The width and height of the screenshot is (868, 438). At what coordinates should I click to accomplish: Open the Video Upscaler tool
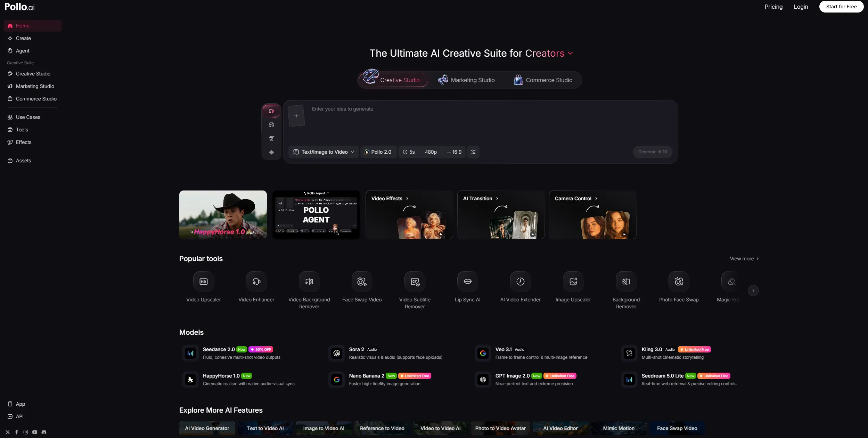point(204,287)
